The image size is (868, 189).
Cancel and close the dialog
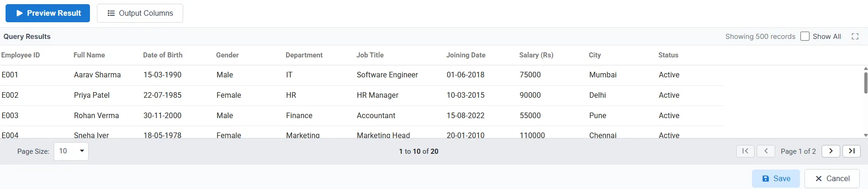(832, 178)
